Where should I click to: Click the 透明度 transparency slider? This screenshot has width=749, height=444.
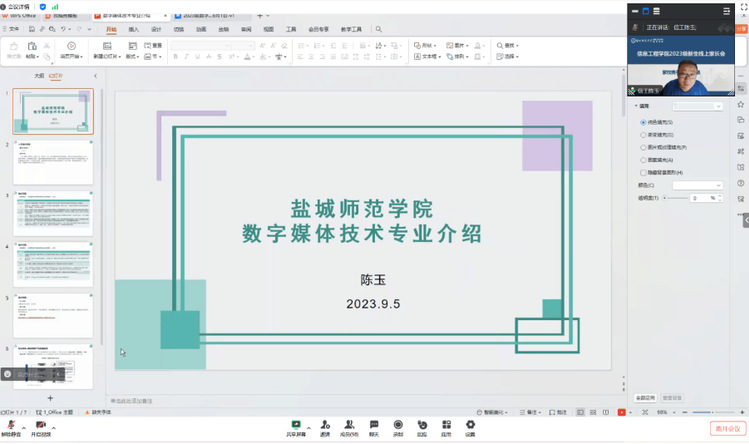point(681,198)
